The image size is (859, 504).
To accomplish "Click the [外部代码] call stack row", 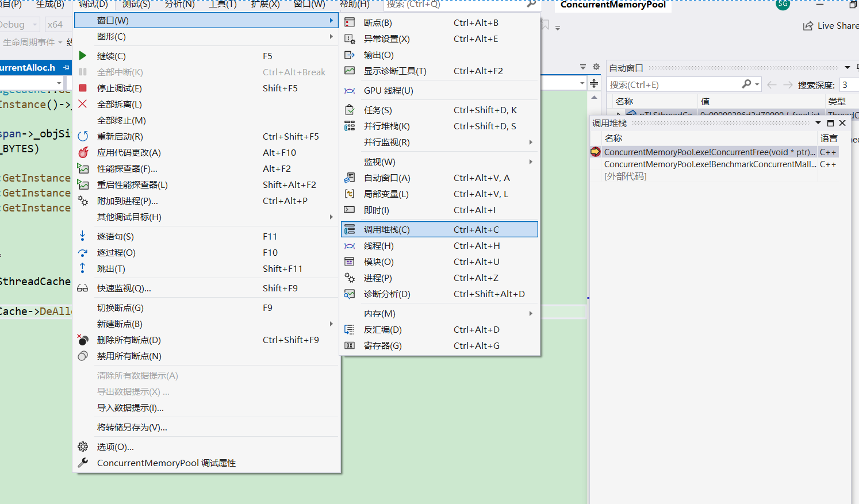I will (714, 176).
